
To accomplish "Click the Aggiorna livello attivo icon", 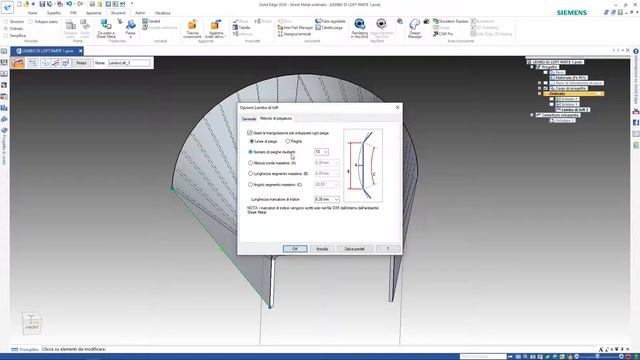I will click(215, 29).
